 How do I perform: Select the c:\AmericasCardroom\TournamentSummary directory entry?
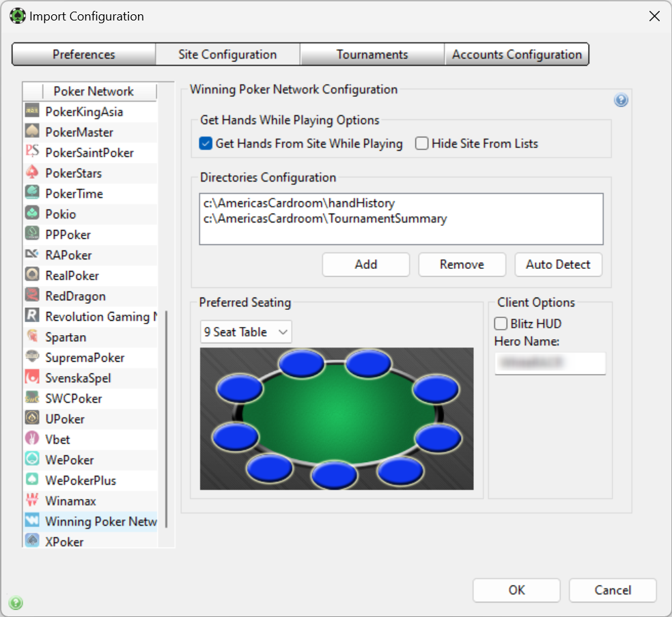[x=325, y=218]
